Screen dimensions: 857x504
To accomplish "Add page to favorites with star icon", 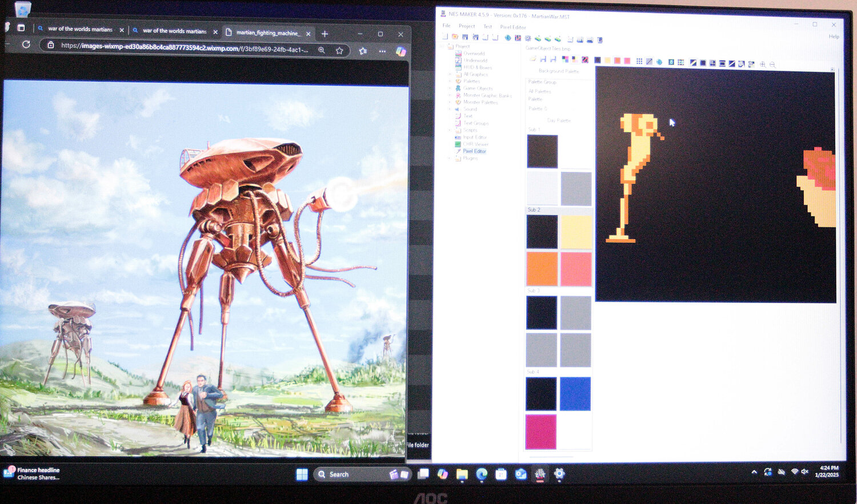I will click(x=339, y=50).
